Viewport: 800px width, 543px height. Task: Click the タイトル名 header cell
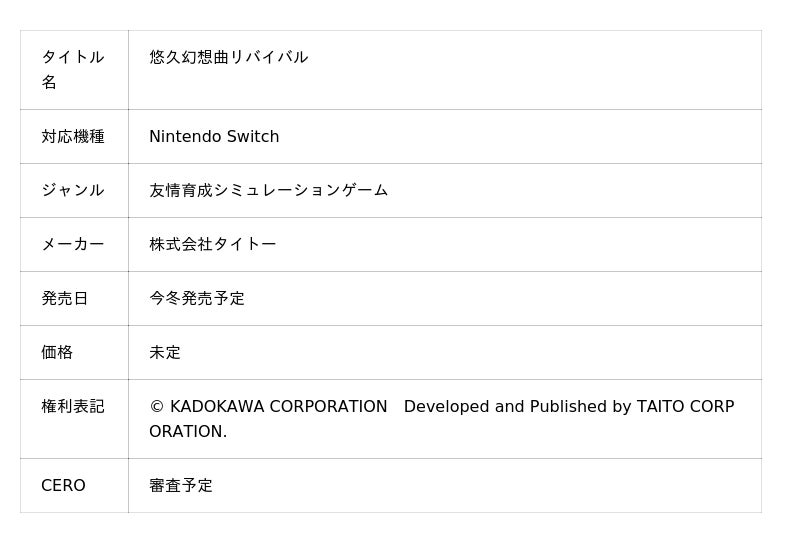pos(73,69)
